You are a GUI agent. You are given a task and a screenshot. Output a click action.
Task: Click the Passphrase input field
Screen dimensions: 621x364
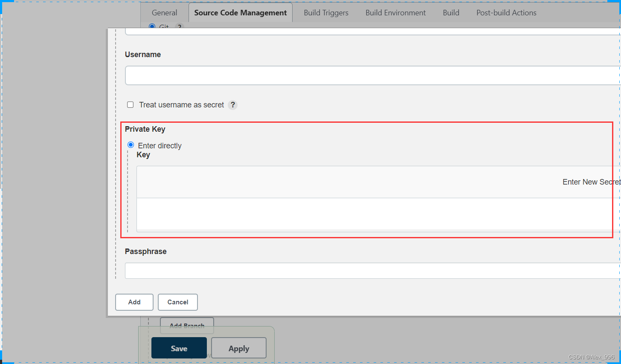point(373,271)
